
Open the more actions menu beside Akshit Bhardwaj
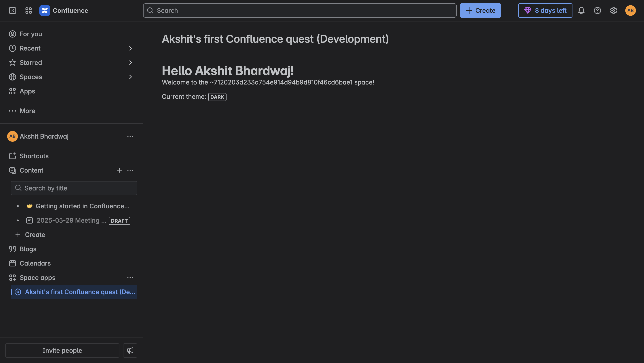click(x=130, y=136)
